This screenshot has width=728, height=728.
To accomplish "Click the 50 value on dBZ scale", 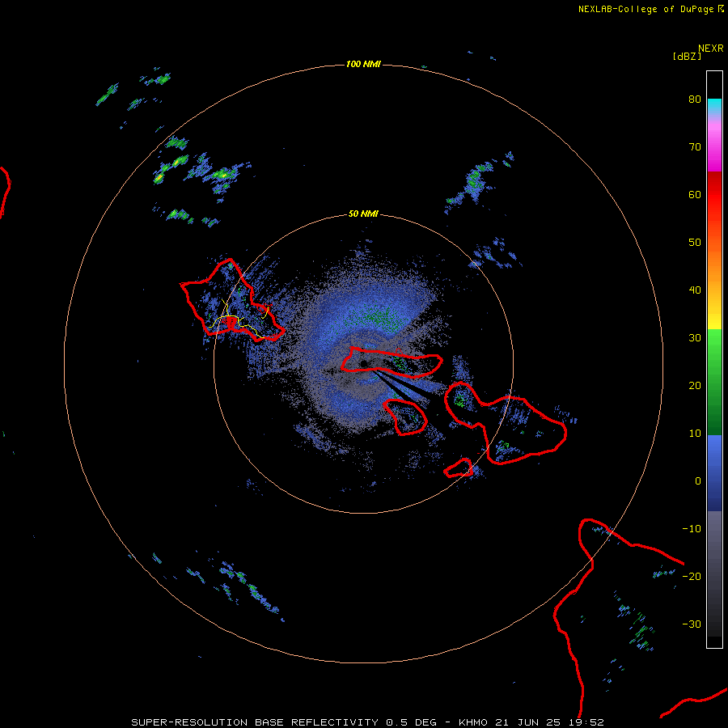I will point(695,243).
